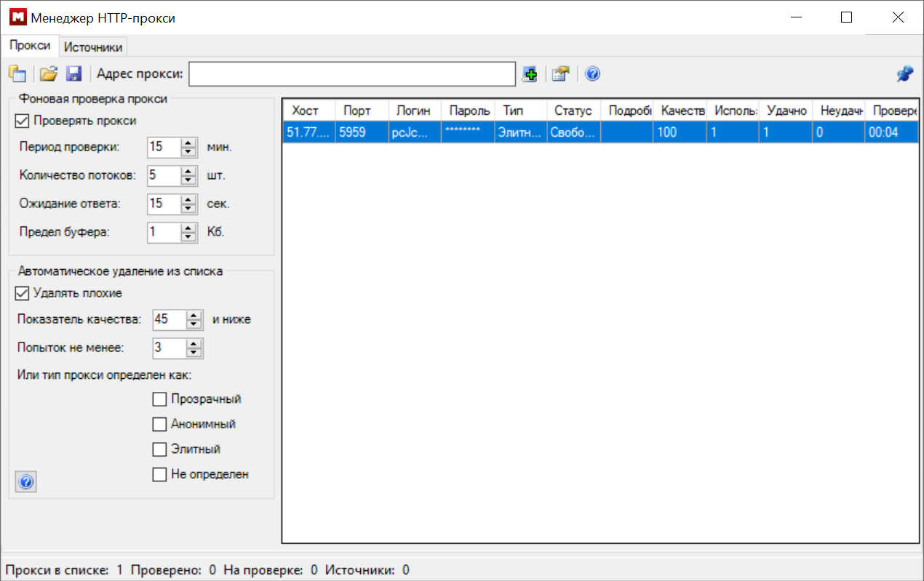This screenshot has width=924, height=581.
Task: Increase 'Показатель качества' value with up arrow
Action: coord(194,316)
